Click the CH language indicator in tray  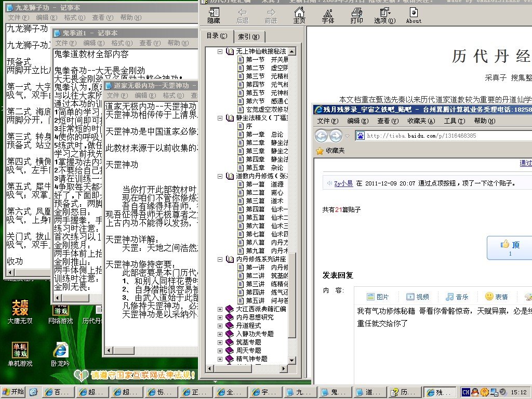click(466, 392)
